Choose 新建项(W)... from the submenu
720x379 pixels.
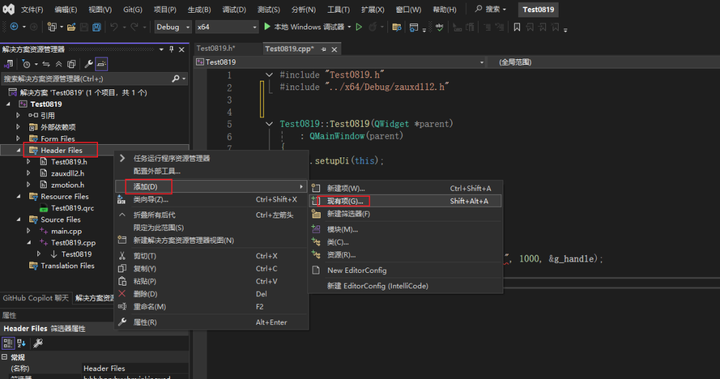coord(405,188)
